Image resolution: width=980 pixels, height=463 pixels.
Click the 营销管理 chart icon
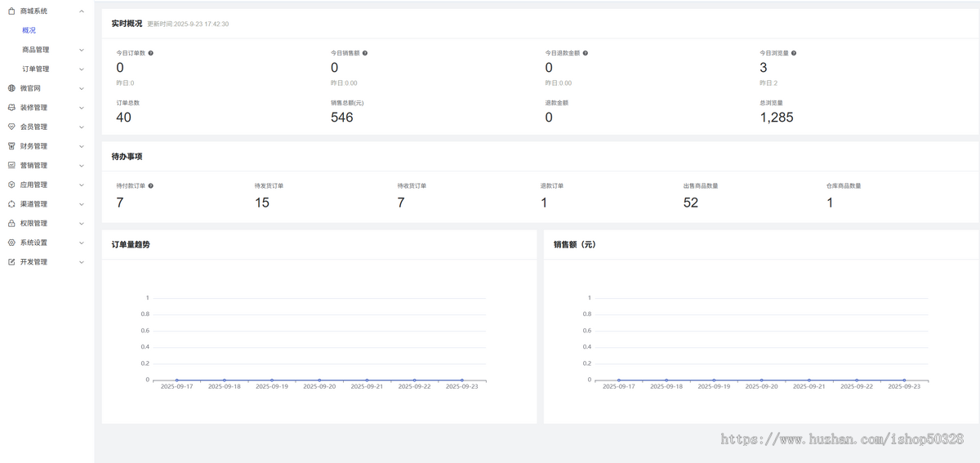11,165
